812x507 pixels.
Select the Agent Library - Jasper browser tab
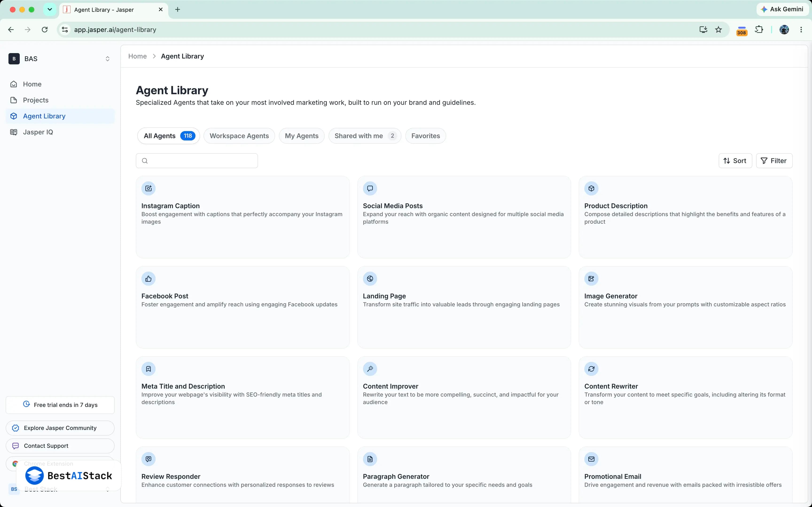113,10
